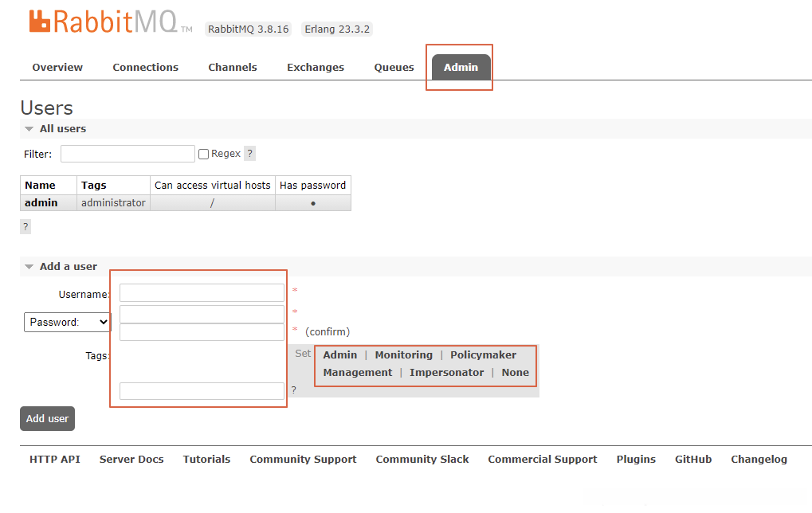Click the Has password column header

[313, 186]
